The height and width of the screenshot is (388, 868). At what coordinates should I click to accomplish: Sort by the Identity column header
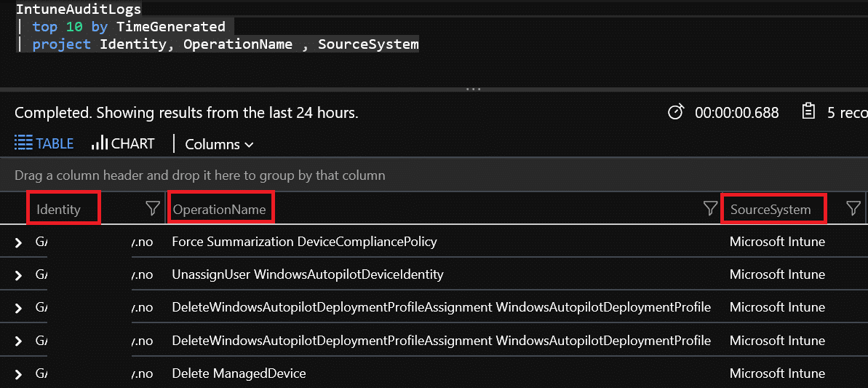click(59, 210)
